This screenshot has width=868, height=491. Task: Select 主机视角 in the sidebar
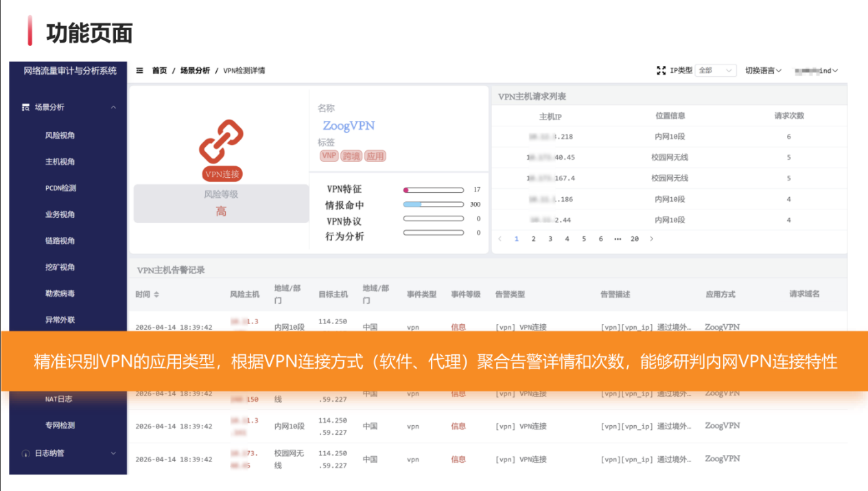click(60, 162)
